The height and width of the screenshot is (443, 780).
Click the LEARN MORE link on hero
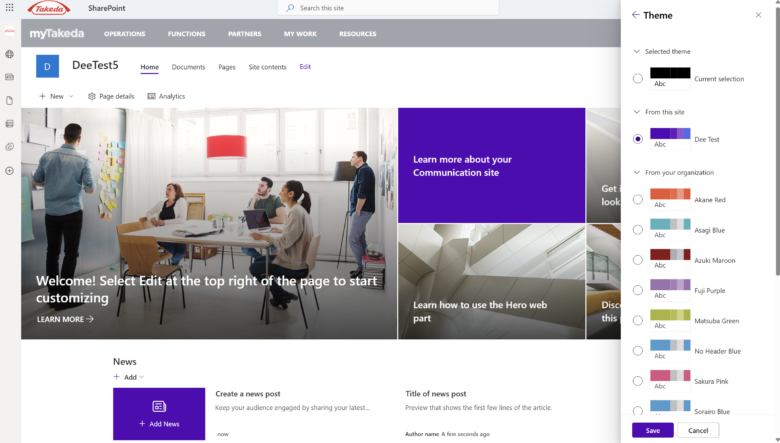(65, 319)
